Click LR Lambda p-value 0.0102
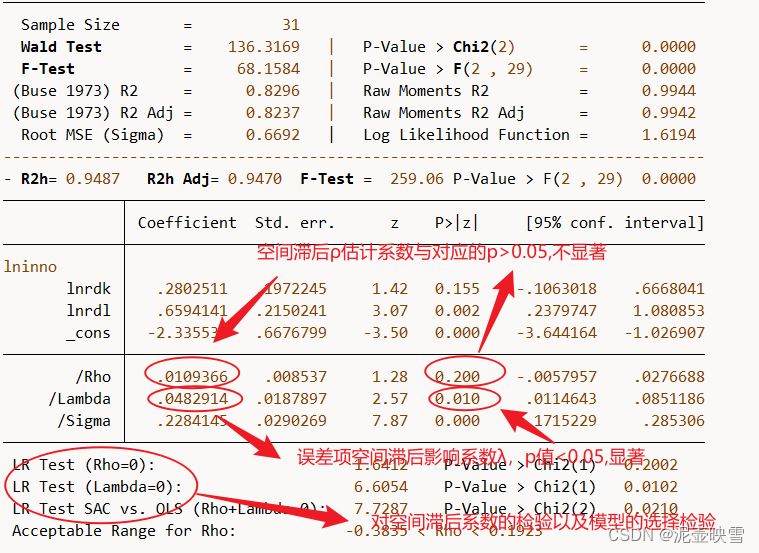The image size is (759, 553). pos(651,487)
